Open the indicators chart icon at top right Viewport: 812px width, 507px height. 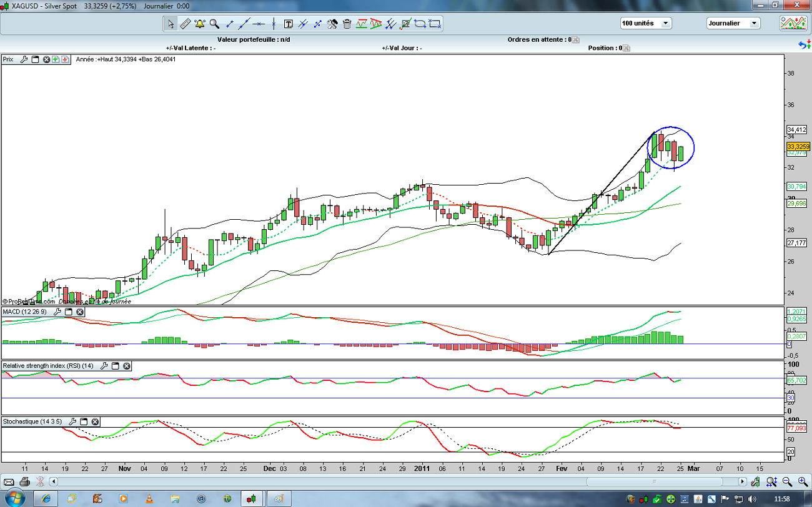point(792,23)
